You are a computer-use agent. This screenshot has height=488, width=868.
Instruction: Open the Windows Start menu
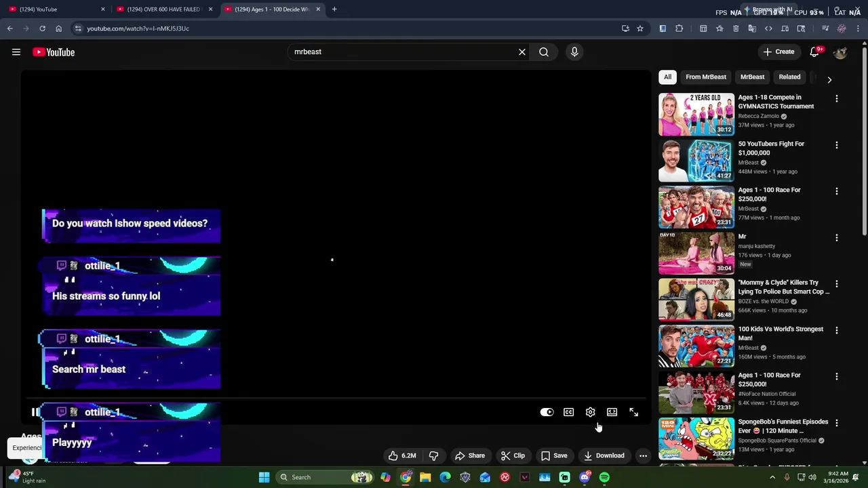pos(264,477)
